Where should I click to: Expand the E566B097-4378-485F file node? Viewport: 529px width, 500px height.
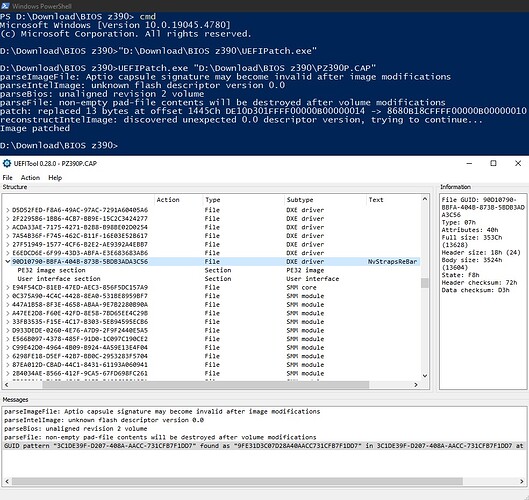point(8,339)
